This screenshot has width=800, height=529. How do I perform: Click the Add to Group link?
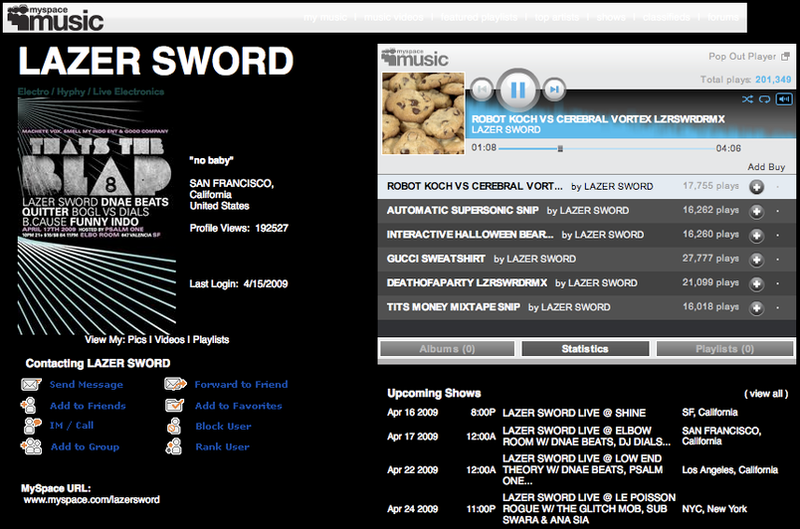pos(85,447)
